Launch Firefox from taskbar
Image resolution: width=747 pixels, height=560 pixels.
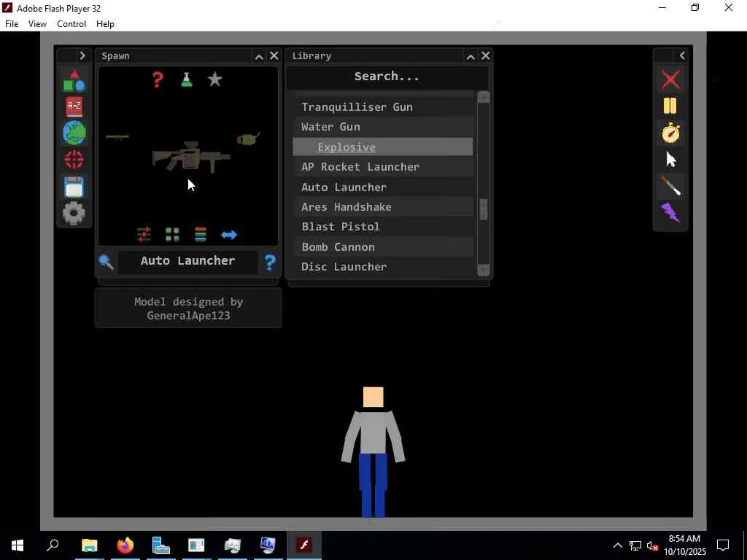125,545
